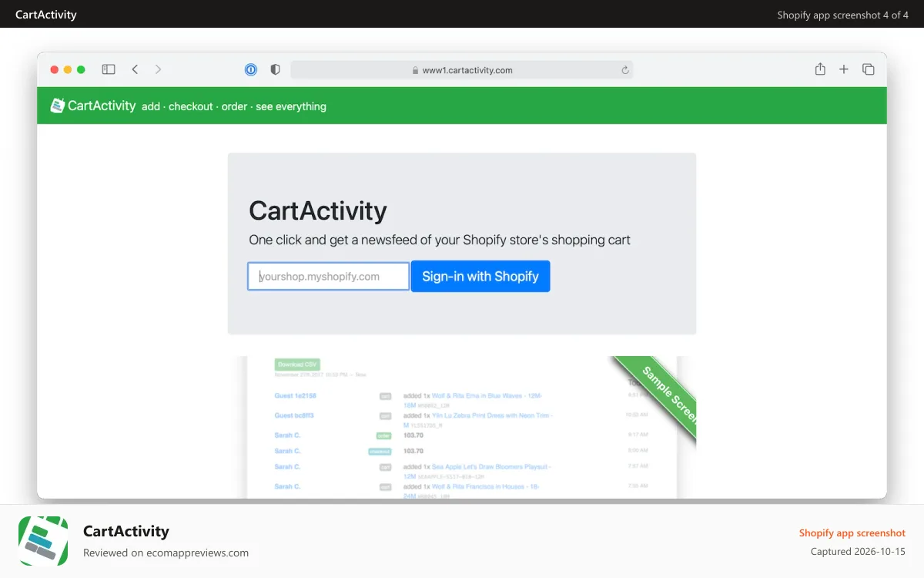Click the large CartActivity heading

pos(318,210)
